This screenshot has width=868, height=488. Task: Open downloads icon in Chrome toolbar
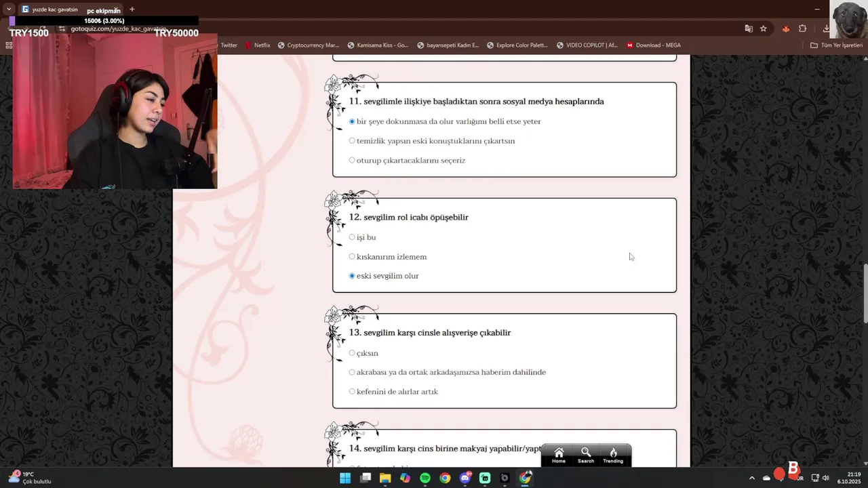click(x=826, y=28)
